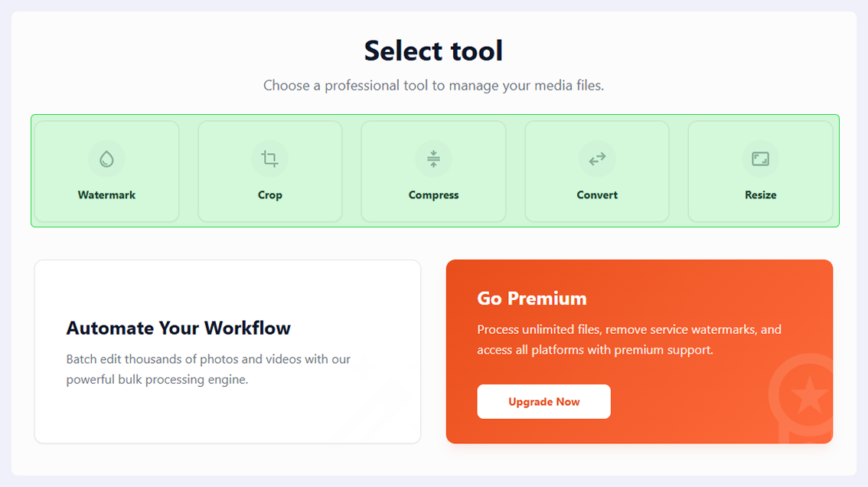Click the Select tool page title
Viewport: 868px width, 487px height.
pos(433,51)
